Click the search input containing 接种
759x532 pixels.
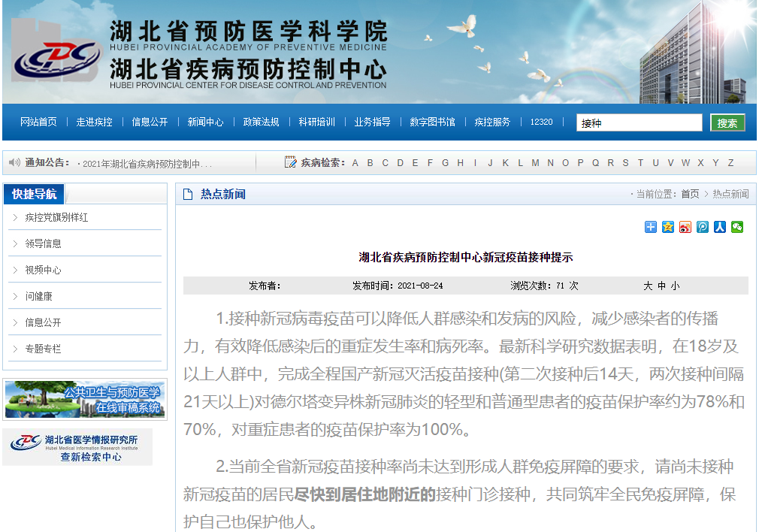[x=639, y=122]
